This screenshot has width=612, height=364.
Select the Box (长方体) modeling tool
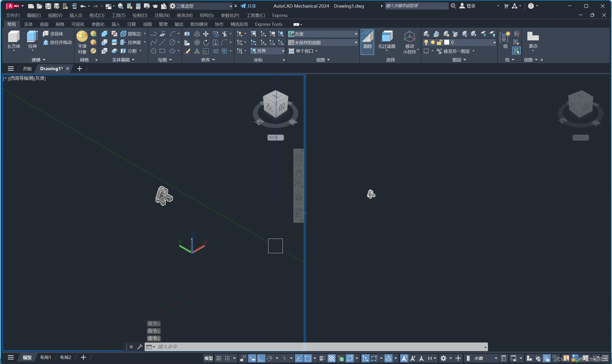pyautogui.click(x=14, y=37)
